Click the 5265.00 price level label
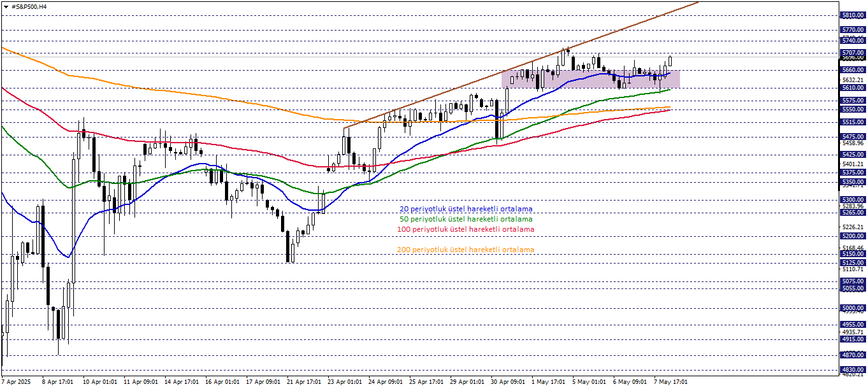 (852, 213)
